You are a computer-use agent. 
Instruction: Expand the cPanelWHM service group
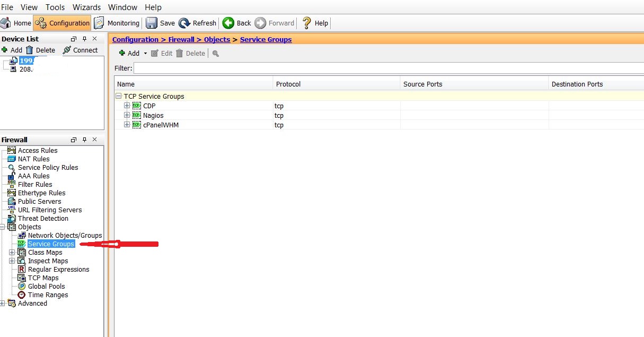[x=127, y=125]
